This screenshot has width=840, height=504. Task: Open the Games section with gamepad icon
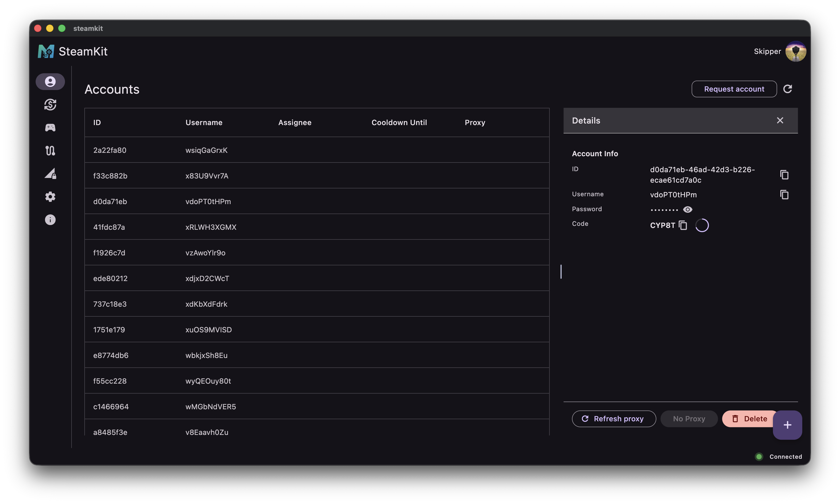(x=50, y=127)
